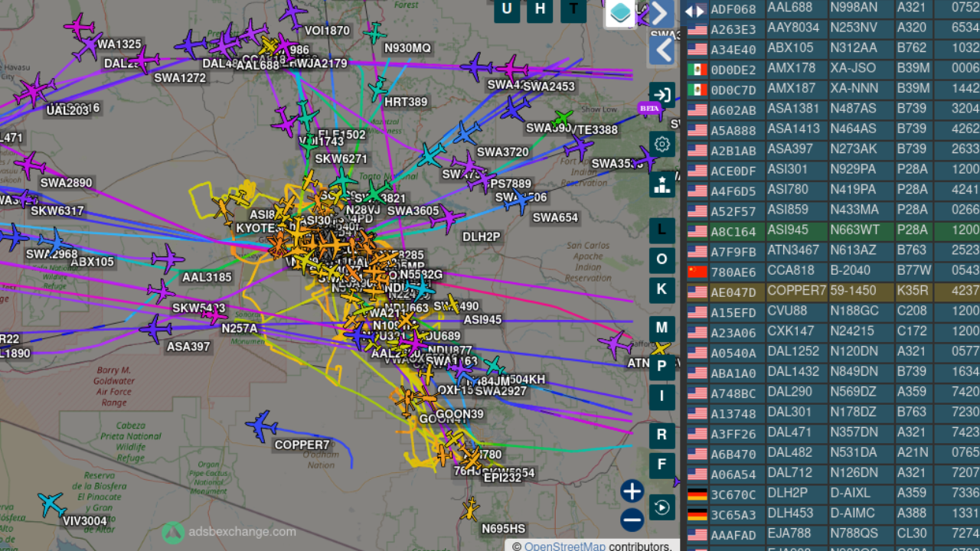Viewport: 980px width, 551px height.
Task: Toggle the O map button
Action: [662, 260]
